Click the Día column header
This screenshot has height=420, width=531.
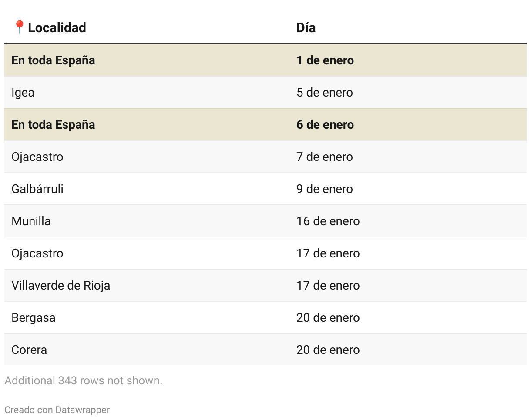coord(306,28)
